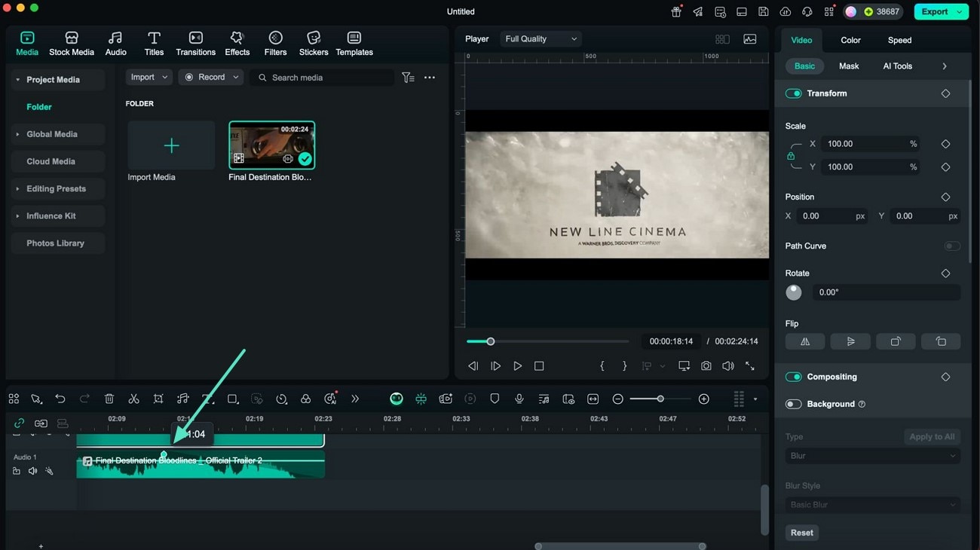980x550 pixels.
Task: Open the Speed tool in the timeline toolbar
Action: coord(281,399)
